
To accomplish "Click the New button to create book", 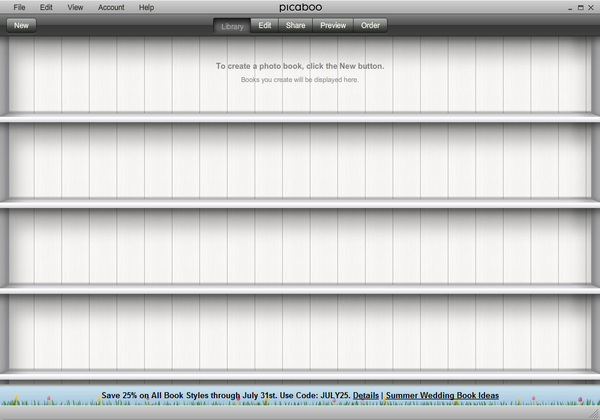I will point(21,25).
